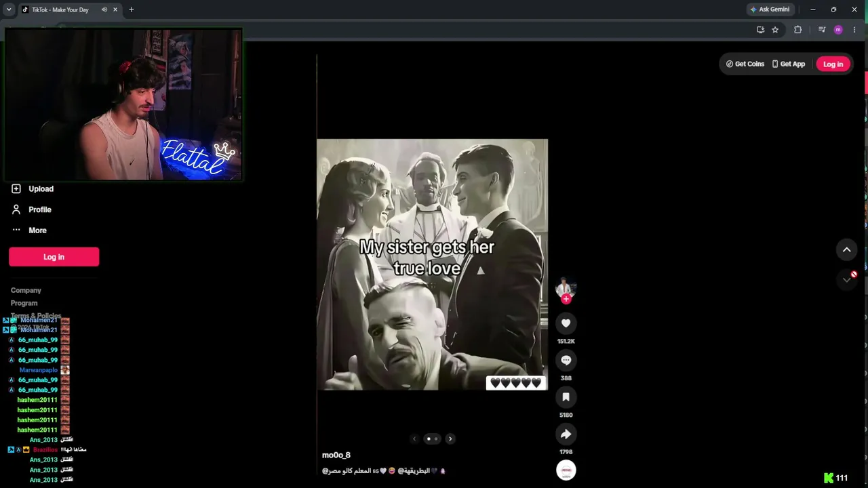Go to the previous video with up arrow
The image size is (868, 488).
tap(846, 249)
